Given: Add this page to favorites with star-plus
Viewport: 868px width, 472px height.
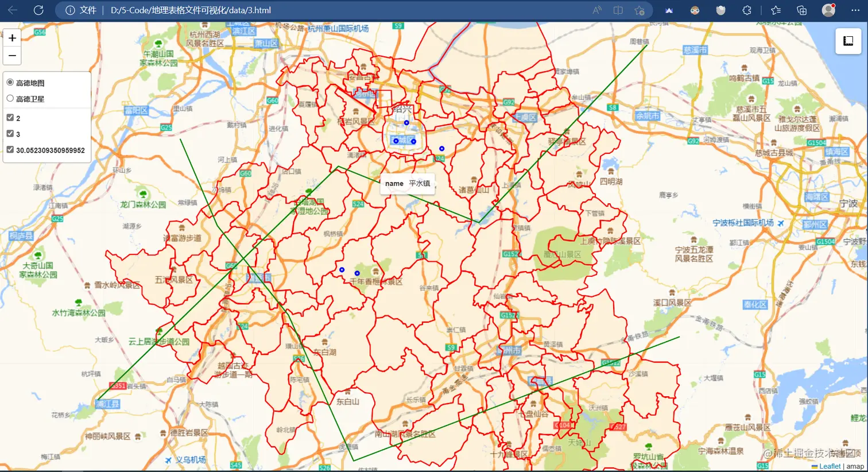Looking at the screenshot, I should pyautogui.click(x=639, y=10).
